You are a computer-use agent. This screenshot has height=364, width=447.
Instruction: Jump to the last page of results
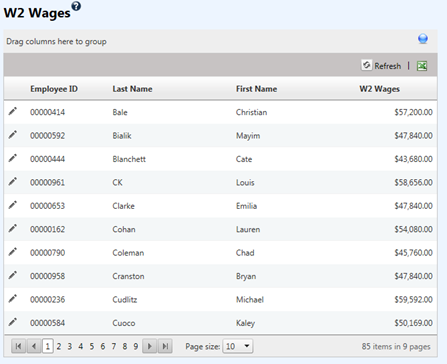click(x=165, y=346)
